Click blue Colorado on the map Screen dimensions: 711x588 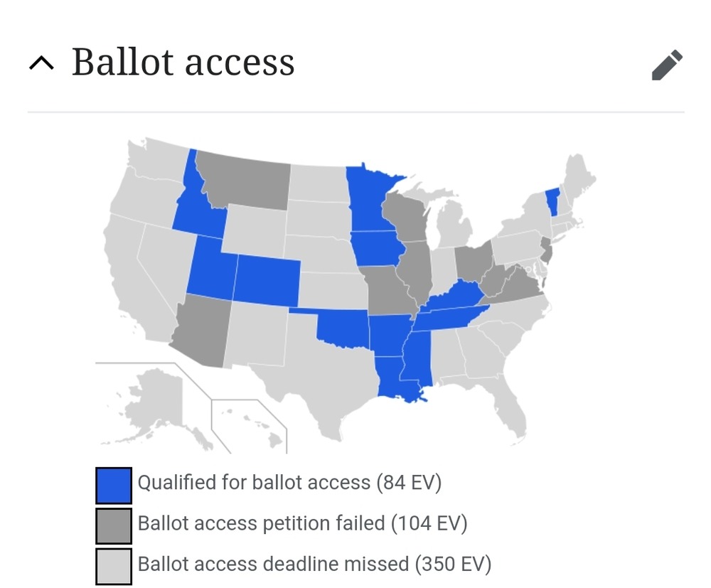click(267, 281)
